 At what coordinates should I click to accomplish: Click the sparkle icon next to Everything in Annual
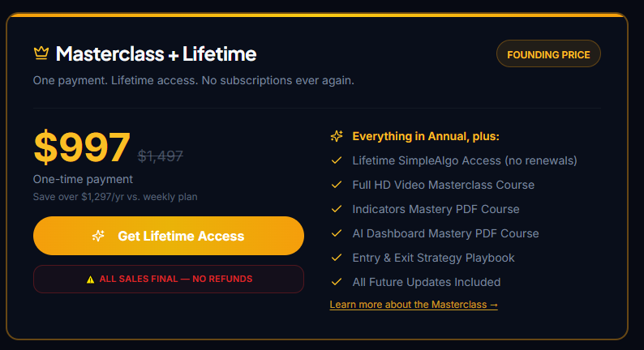point(337,136)
